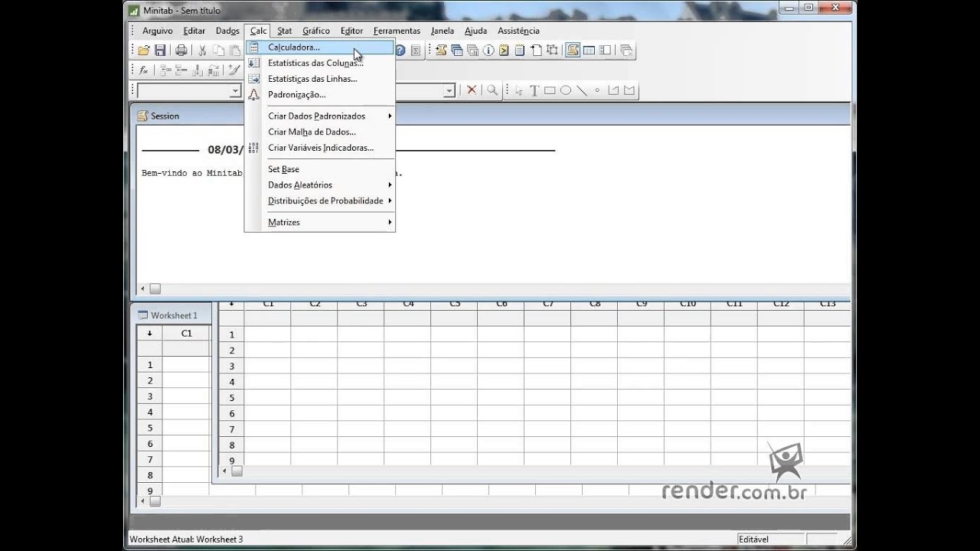Select the Text 'T' drawing tool
Screen dimensions: 980x551
pyautogui.click(x=534, y=90)
